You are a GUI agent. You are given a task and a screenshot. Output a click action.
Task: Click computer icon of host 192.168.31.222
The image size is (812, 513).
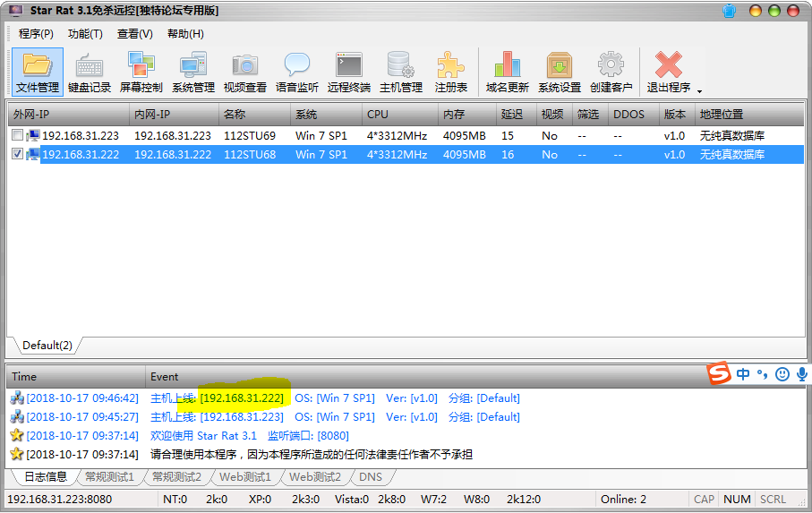pyautogui.click(x=33, y=154)
